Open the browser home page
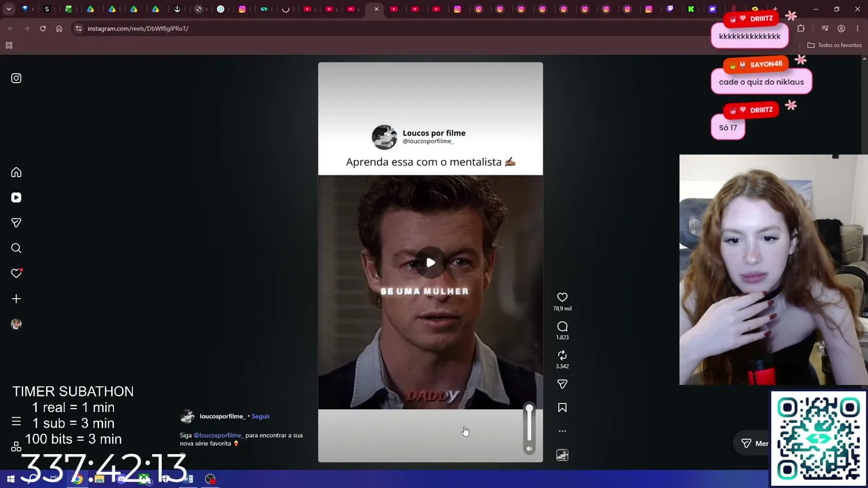The image size is (868, 488). (59, 28)
